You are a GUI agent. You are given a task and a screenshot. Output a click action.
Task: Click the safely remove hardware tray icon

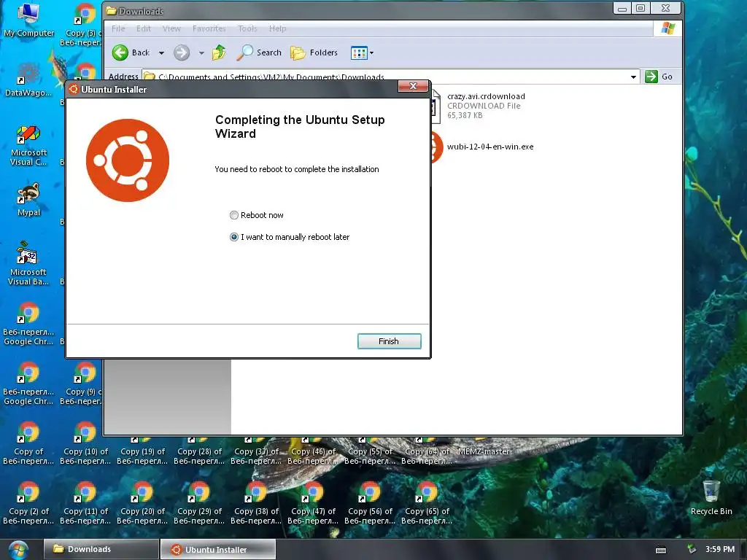pyautogui.click(x=692, y=549)
